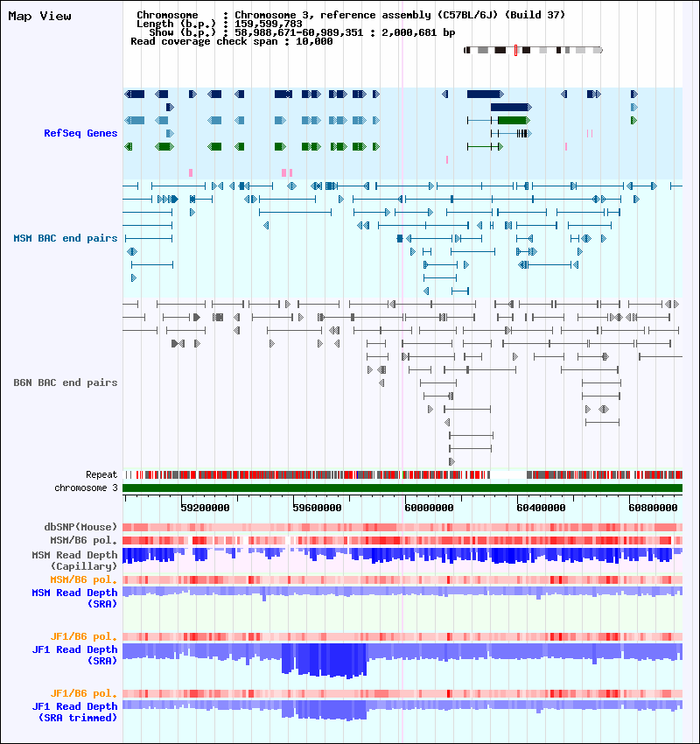Click the Show (b.p.) range text
The image size is (700, 744).
[302, 32]
